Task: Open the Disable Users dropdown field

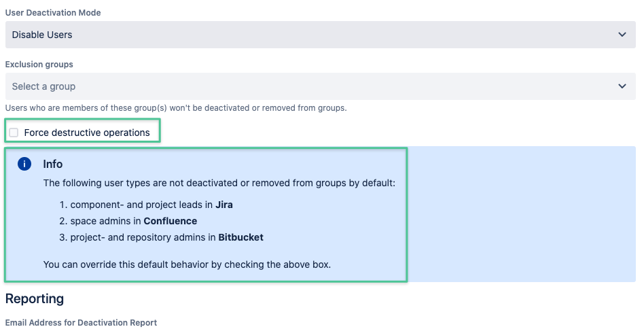Action: 321,35
